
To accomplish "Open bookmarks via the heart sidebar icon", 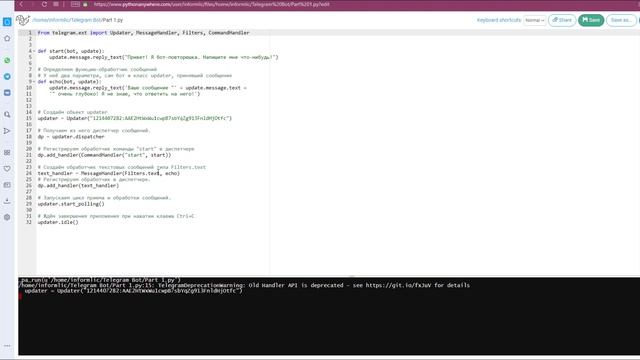I will click(x=7, y=169).
